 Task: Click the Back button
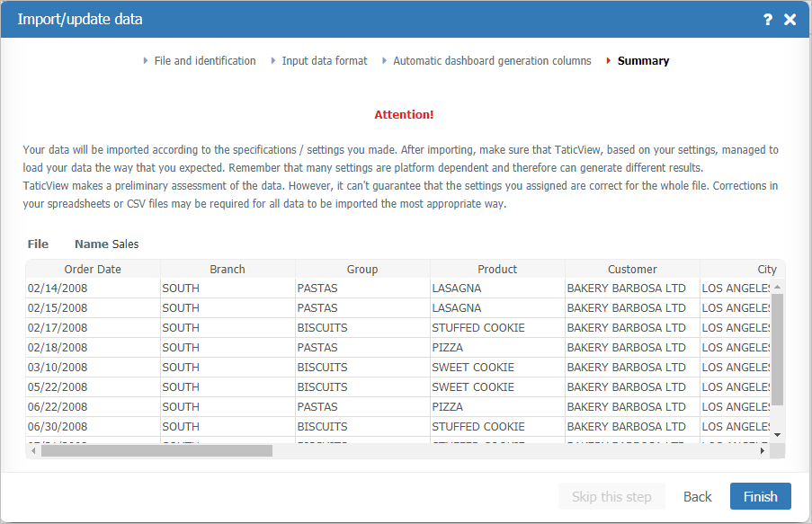coord(697,495)
